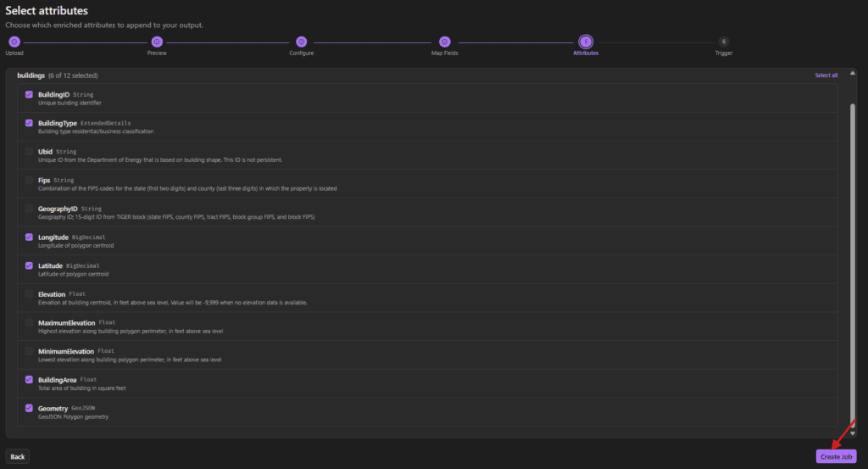Click the Upload step label
This screenshot has width=868, height=469.
[14, 53]
